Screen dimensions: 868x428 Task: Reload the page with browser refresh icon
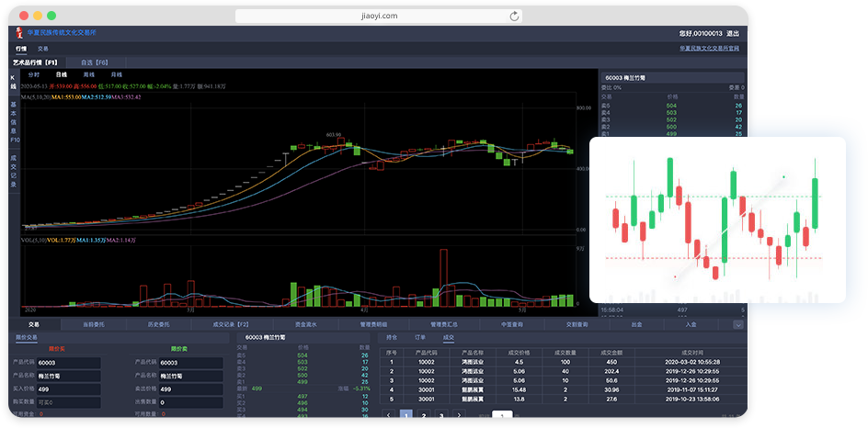(514, 16)
